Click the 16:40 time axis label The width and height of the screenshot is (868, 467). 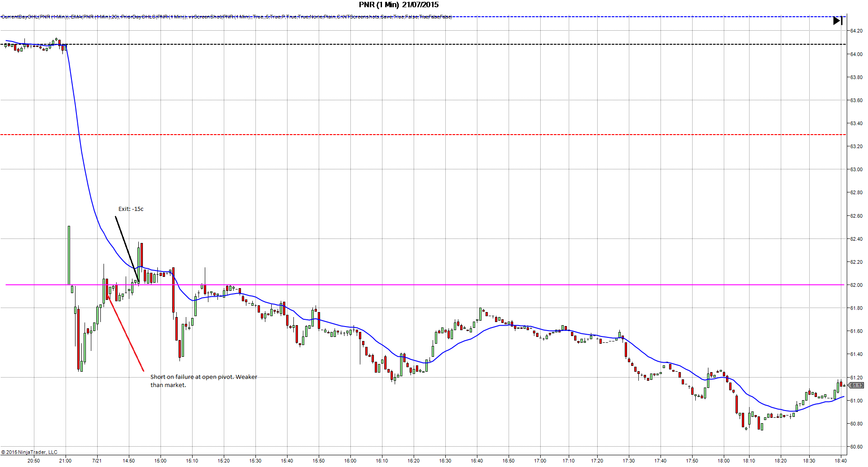point(477,461)
